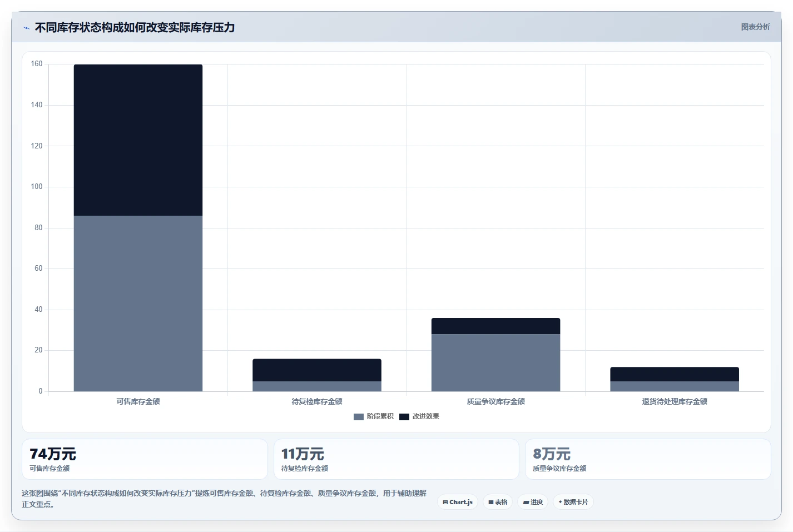Click the dark segment of 待复检库存金额 bar
Screen dimensions: 793x532
coord(317,370)
